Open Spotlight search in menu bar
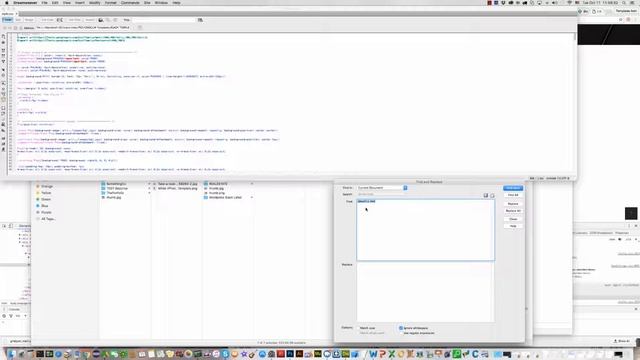Screen dimensions: 640x360 624,3
